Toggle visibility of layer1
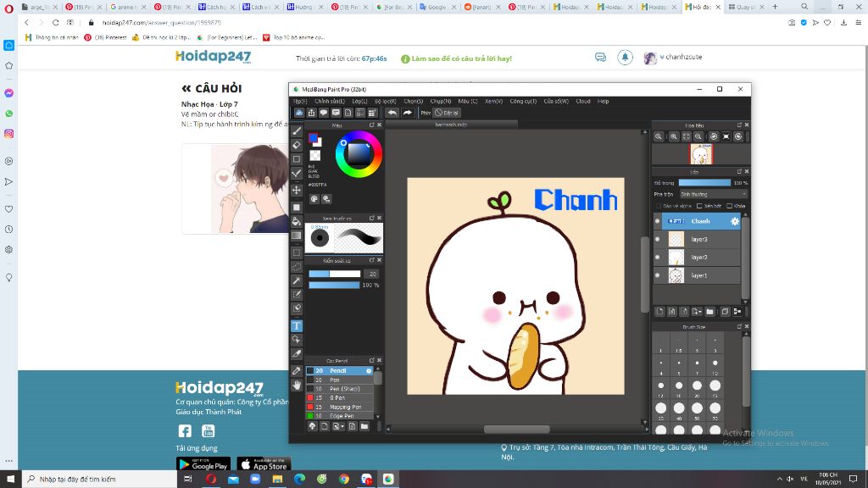Screen dimensions: 868x488 coord(658,275)
